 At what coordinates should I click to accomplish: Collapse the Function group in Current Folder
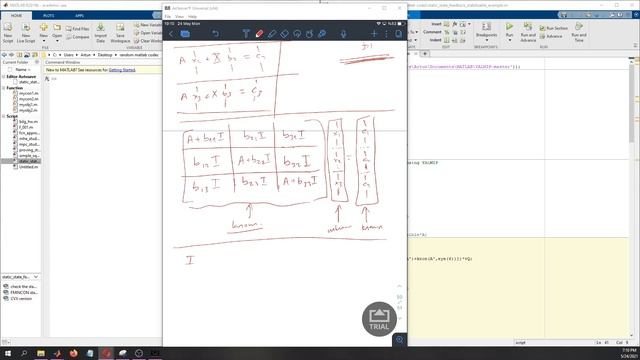click(4, 88)
